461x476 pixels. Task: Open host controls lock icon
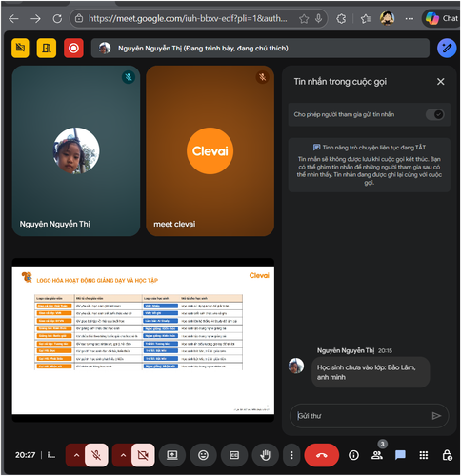click(447, 455)
